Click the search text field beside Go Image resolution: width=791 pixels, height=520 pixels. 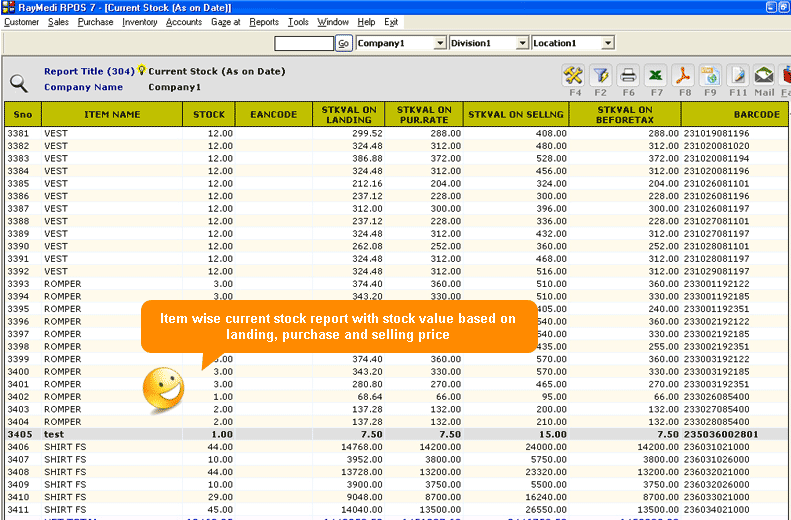coord(303,43)
